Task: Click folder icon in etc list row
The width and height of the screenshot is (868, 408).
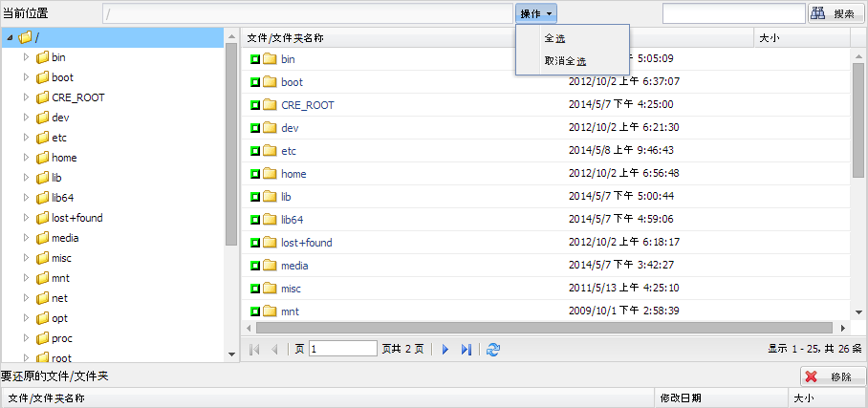Action: click(x=270, y=151)
